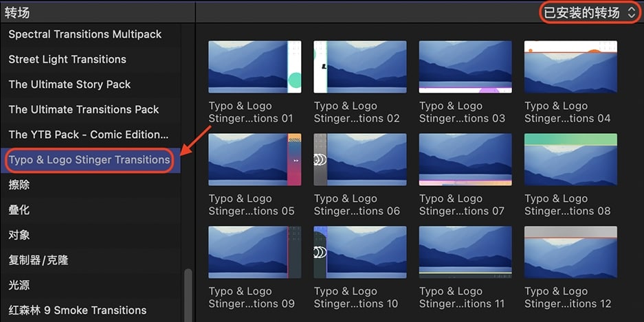644x322 pixels.
Task: Choose Stinger Transitions 08 green gradient thumbnail
Action: [570, 159]
